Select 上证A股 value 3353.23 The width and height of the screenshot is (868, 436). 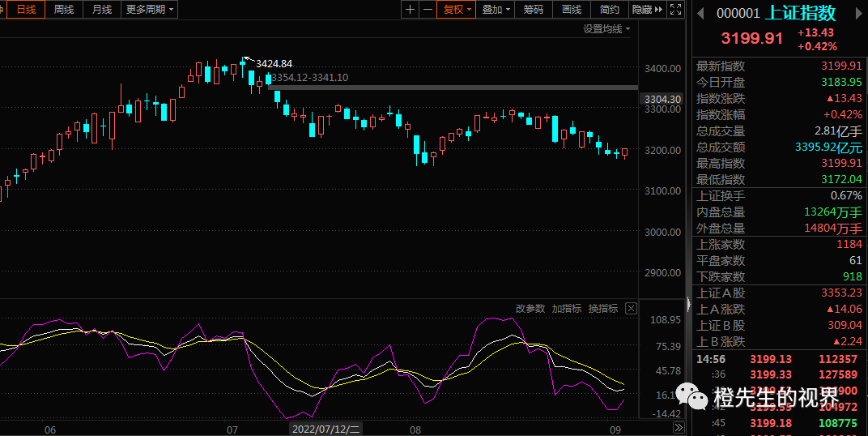coord(841,293)
